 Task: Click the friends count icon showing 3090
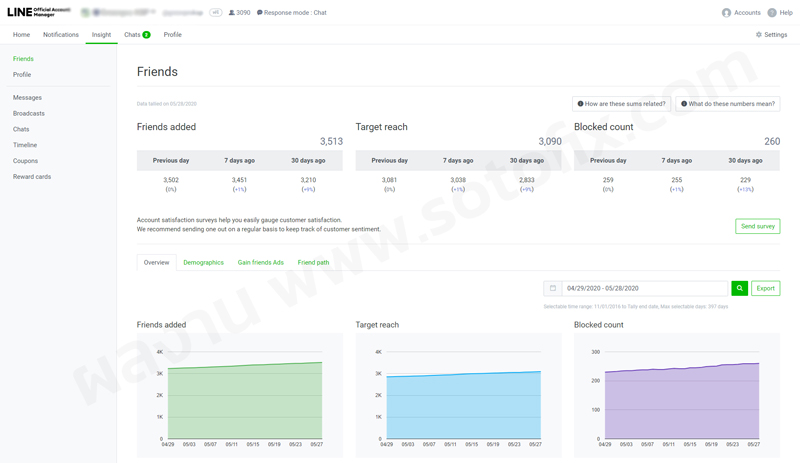[233, 13]
